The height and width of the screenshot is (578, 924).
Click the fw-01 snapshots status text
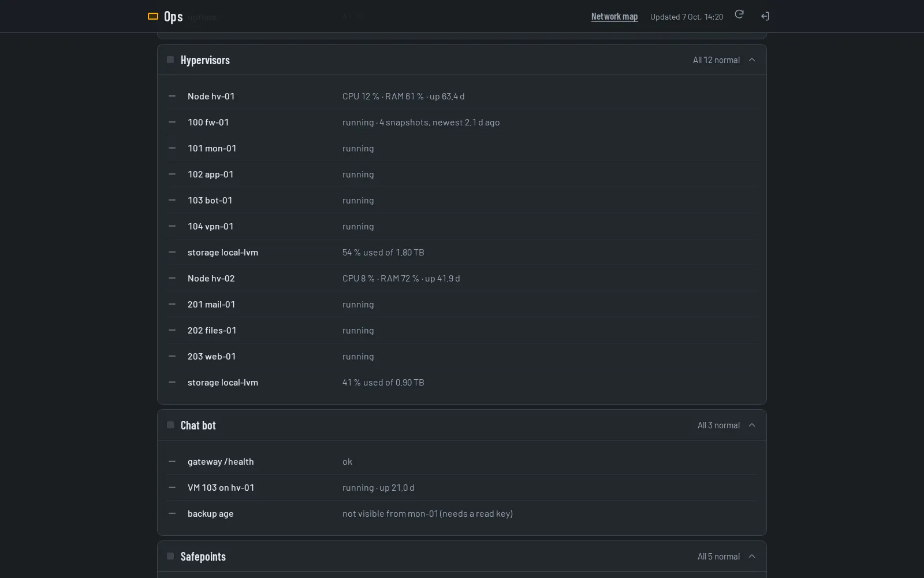[421, 122]
